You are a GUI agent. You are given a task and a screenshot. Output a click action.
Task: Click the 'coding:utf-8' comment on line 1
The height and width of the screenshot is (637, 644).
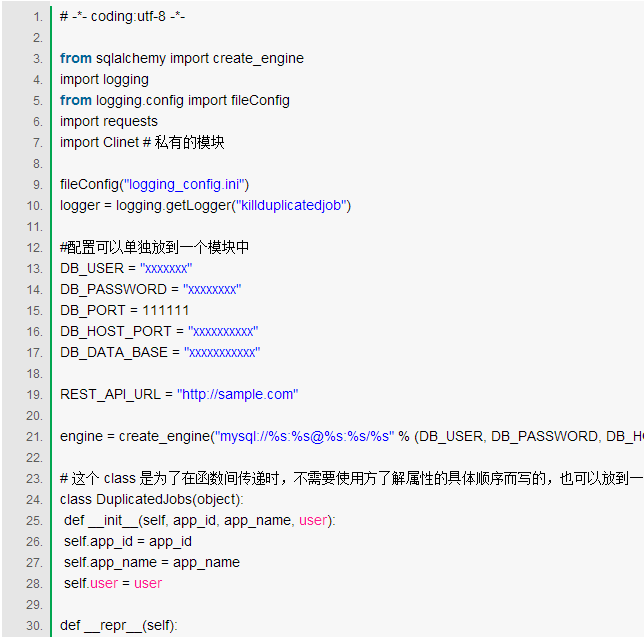pyautogui.click(x=122, y=16)
